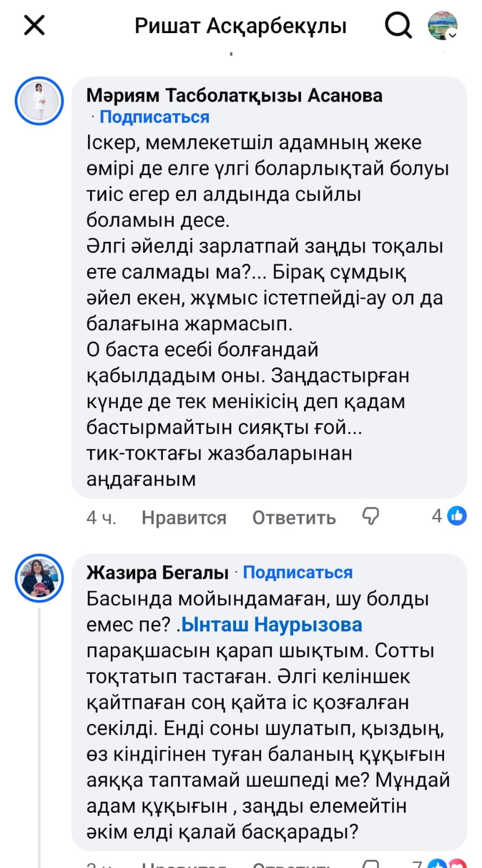482x868 pixels.
Task: Follow Жазира Бегалы via Подписаться
Action: pyautogui.click(x=297, y=573)
